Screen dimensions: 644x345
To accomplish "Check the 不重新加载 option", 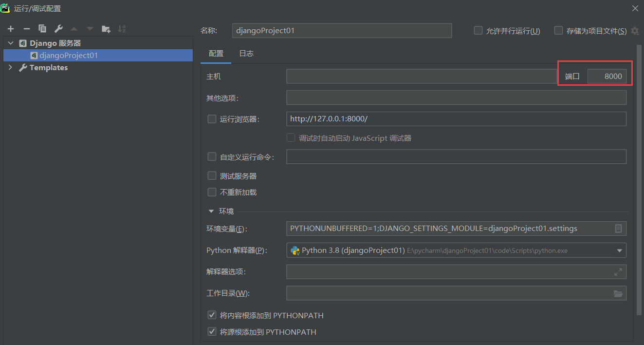I will [212, 192].
